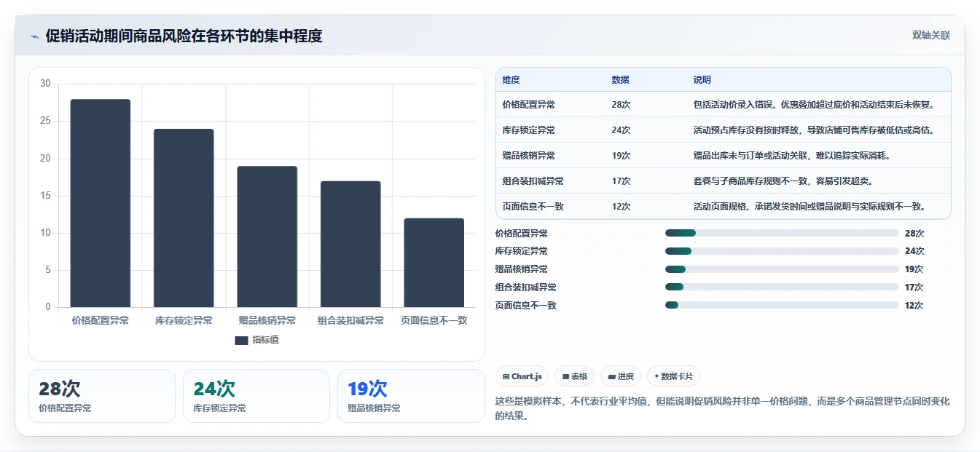This screenshot has width=980, height=452.
Task: Click the 17次 value in the table
Action: [621, 181]
